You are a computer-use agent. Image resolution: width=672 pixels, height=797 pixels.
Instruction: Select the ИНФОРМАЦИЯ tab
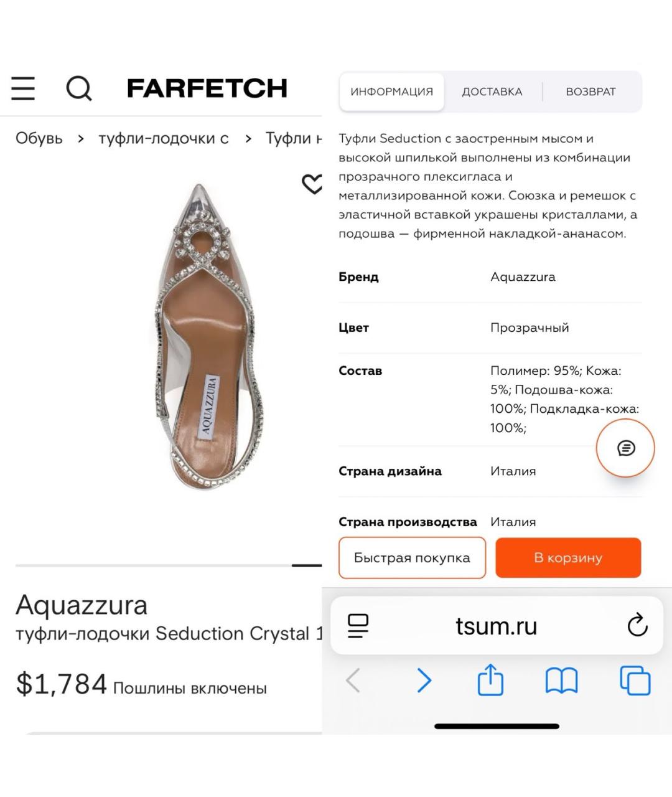tap(391, 91)
